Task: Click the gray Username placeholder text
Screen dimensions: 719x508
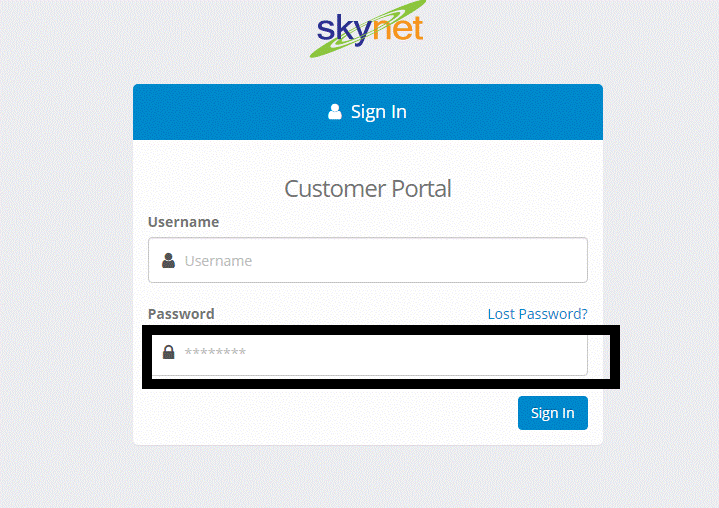Action: [x=218, y=261]
